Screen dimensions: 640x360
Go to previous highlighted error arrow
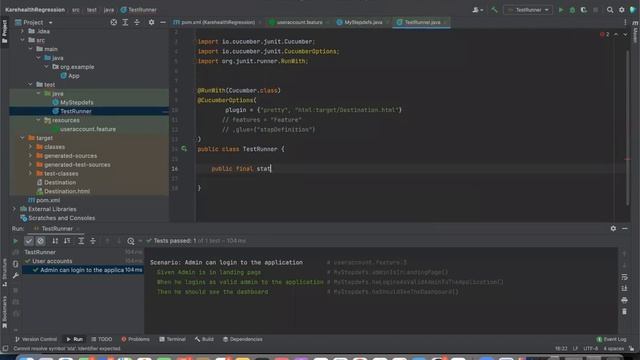click(616, 35)
